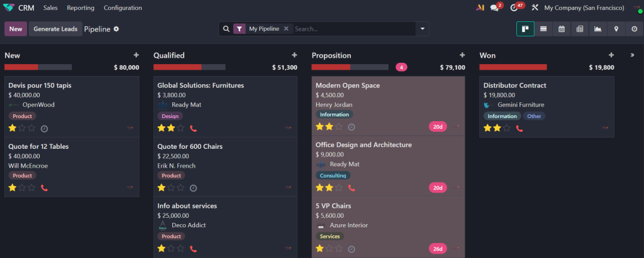Click phone activity on Info about services
Screen dimensions: 644x258
click(x=194, y=249)
